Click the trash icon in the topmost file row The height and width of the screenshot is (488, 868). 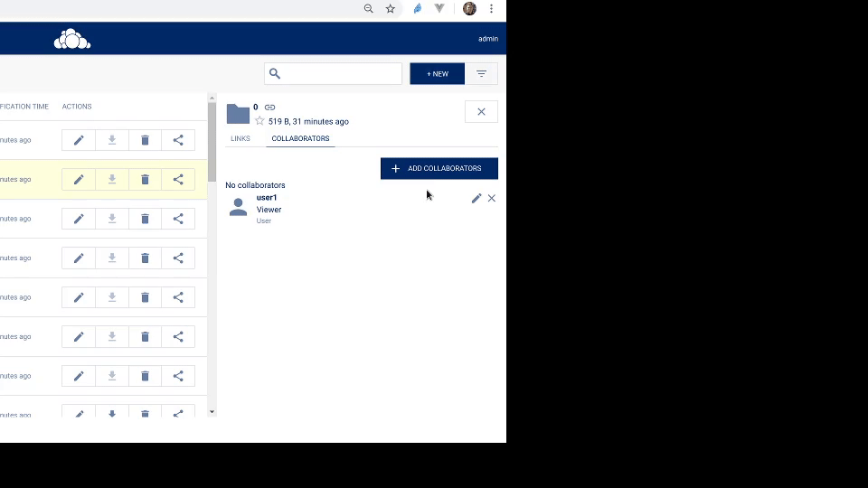(145, 140)
